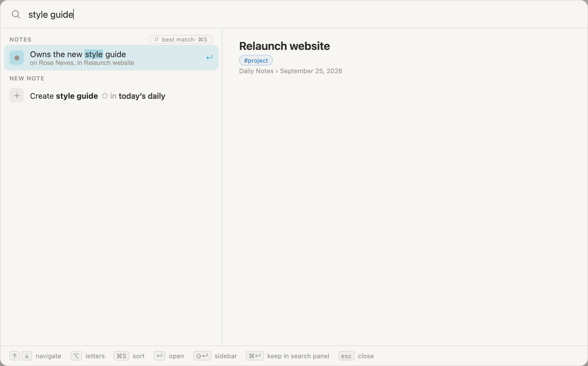Click the magnifying glass search icon

click(x=16, y=14)
